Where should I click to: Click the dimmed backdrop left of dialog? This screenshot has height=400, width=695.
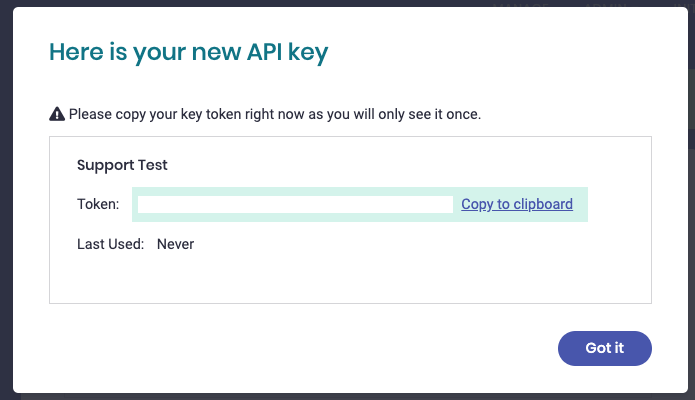(6, 200)
